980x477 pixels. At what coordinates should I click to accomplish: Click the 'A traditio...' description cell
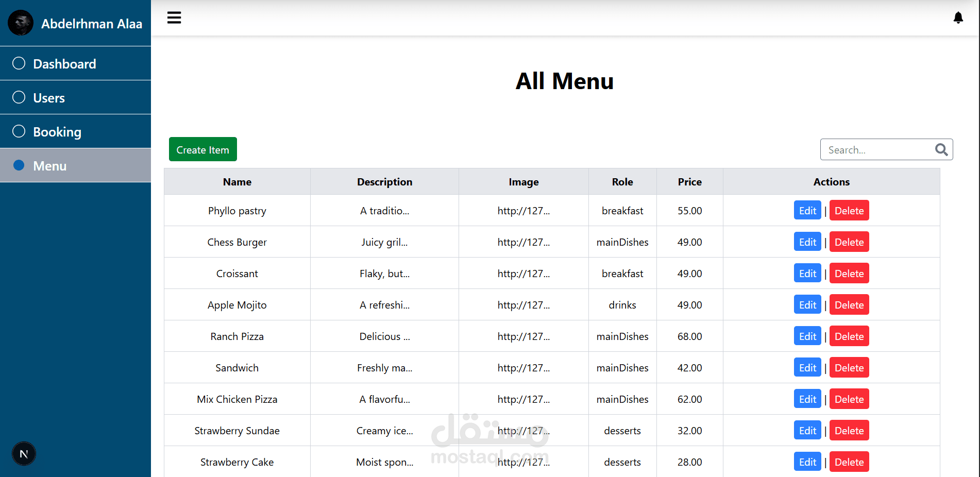[384, 210]
